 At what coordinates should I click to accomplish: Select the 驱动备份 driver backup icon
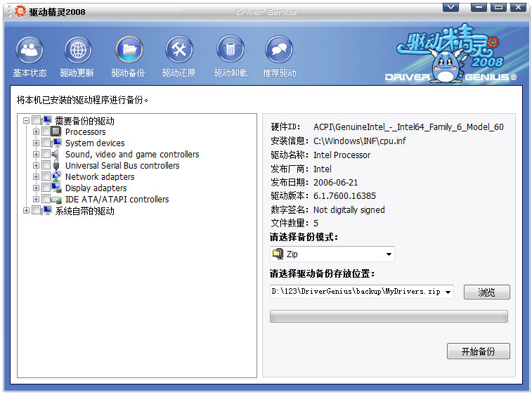pyautogui.click(x=129, y=51)
